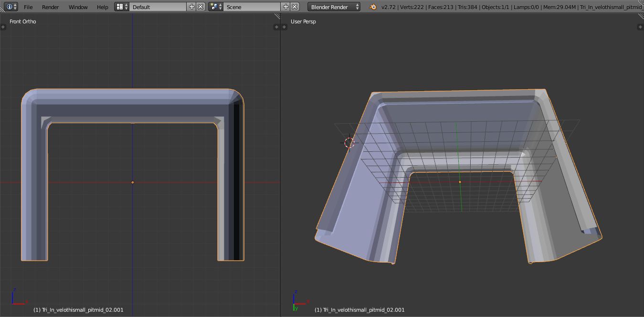The height and width of the screenshot is (317, 644).
Task: Open the Render menu
Action: pyautogui.click(x=51, y=7)
